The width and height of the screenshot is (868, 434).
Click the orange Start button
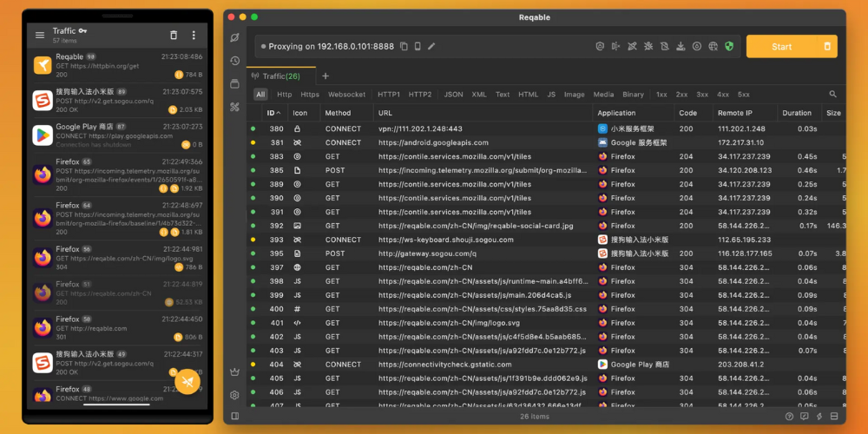click(x=781, y=47)
